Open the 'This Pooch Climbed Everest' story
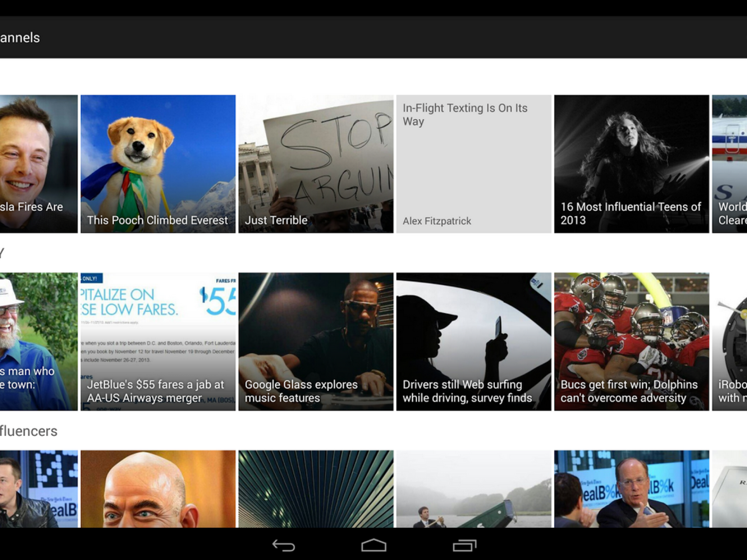747x560 pixels. [x=158, y=164]
